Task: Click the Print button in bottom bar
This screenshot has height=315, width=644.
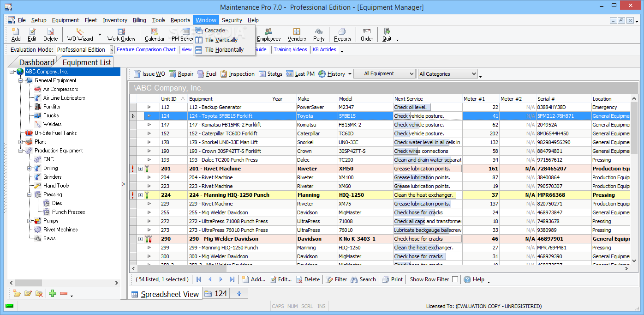Action: point(393,279)
